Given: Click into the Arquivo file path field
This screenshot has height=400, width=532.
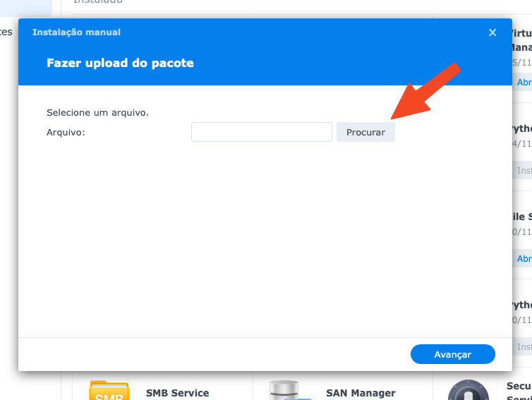Looking at the screenshot, I should [x=261, y=132].
